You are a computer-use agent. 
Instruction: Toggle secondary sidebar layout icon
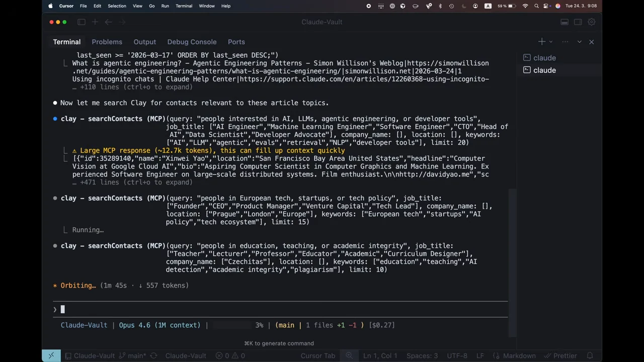click(578, 22)
